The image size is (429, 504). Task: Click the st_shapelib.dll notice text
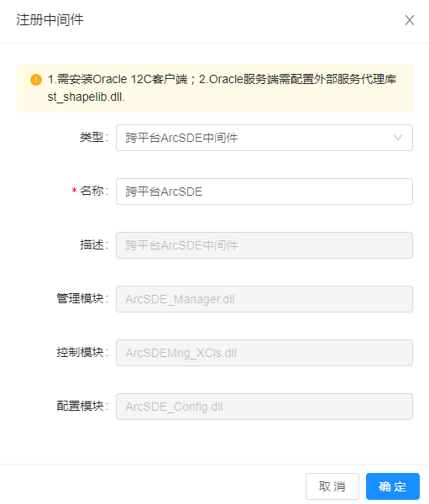pyautogui.click(x=86, y=97)
